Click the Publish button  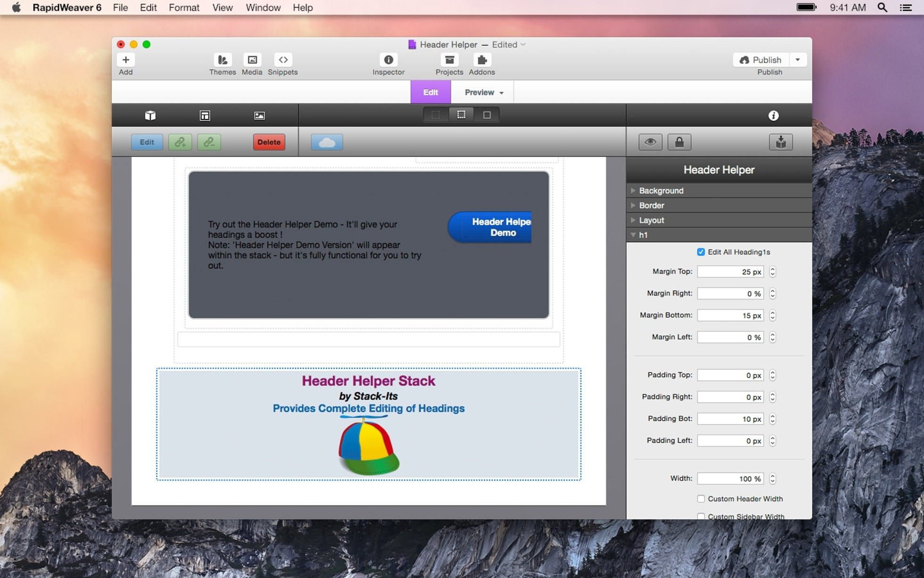coord(761,60)
